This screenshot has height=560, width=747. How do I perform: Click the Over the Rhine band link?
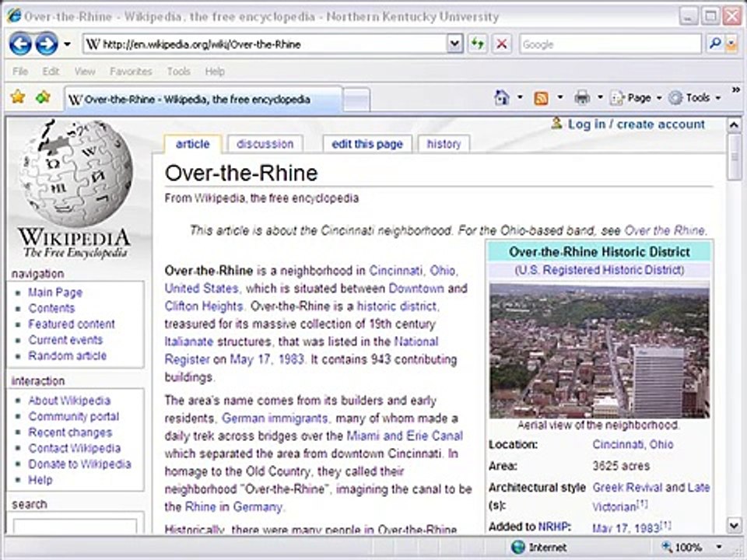[664, 231]
